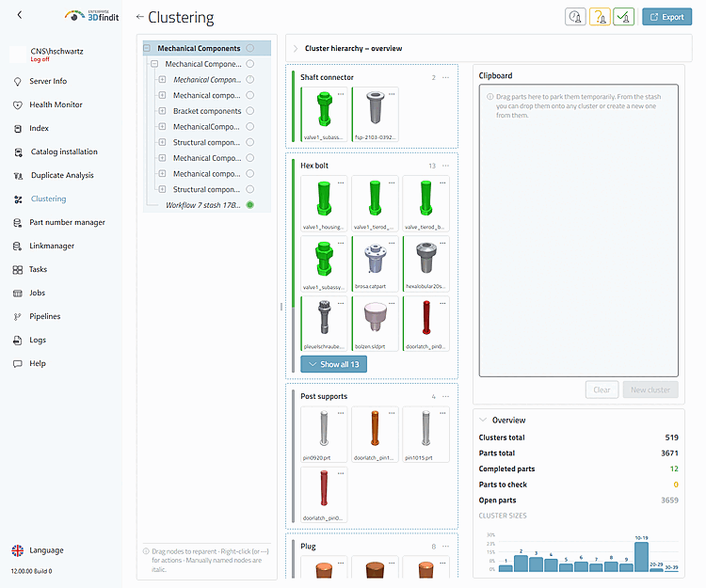Click the Tasks grid icon
The image size is (706, 588).
coord(18,269)
